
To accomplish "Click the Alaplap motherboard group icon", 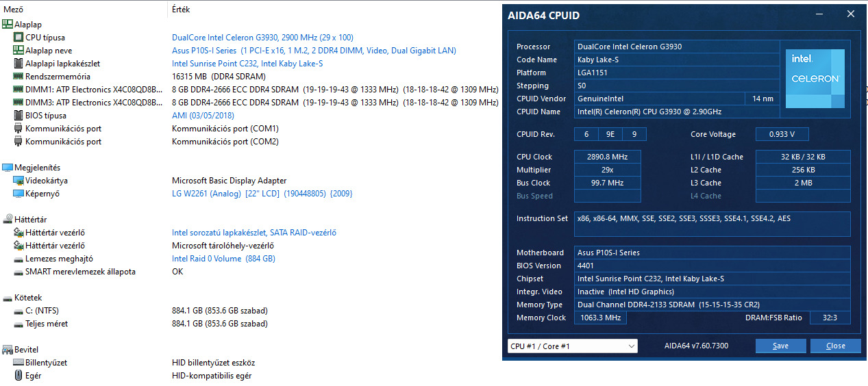I will tap(8, 25).
